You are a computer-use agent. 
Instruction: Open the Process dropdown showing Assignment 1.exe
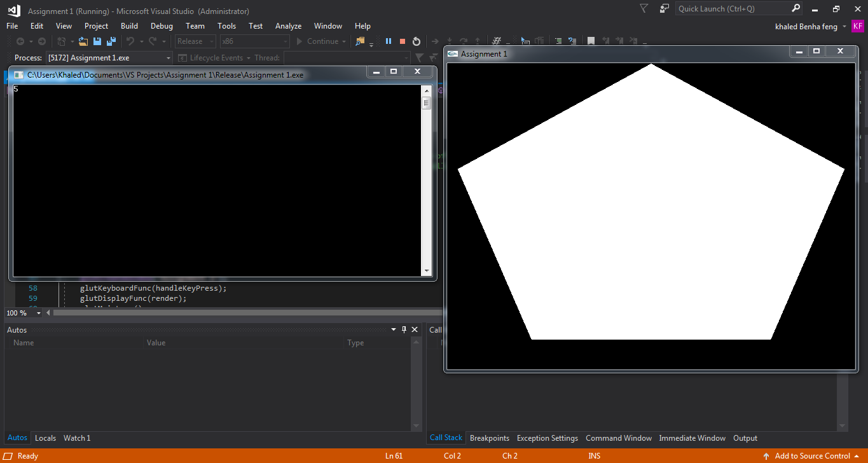point(109,58)
